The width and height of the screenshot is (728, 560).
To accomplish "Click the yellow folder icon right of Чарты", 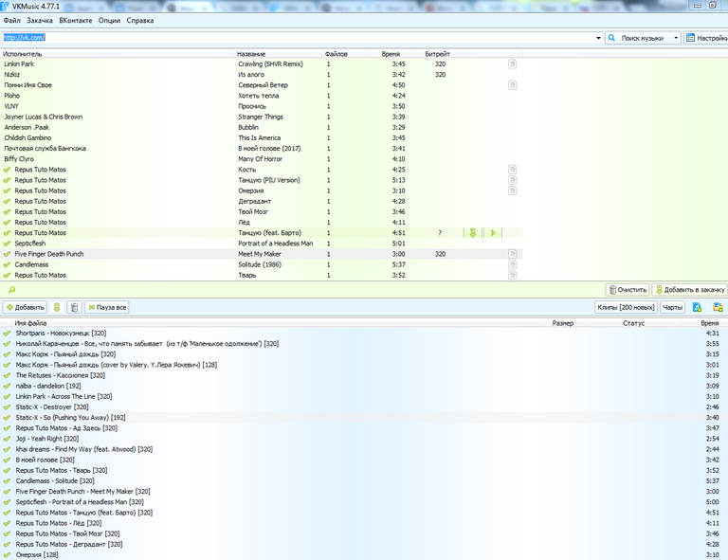I will pos(718,307).
